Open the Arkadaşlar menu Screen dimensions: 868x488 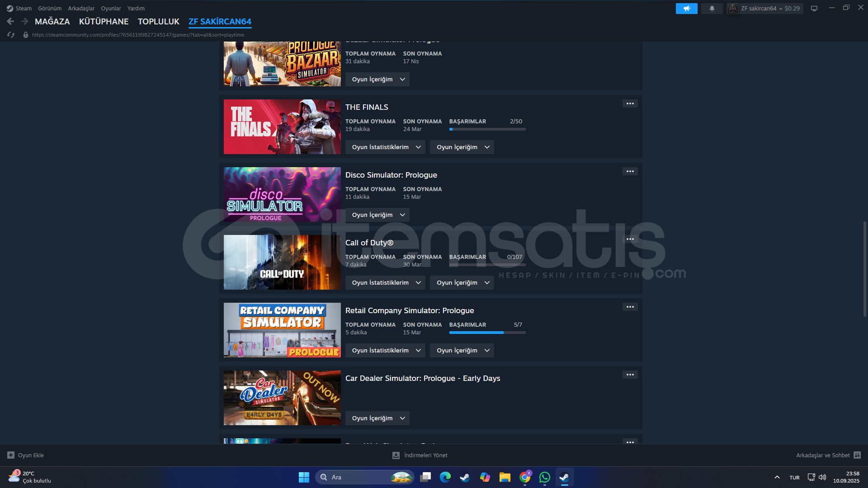click(81, 8)
